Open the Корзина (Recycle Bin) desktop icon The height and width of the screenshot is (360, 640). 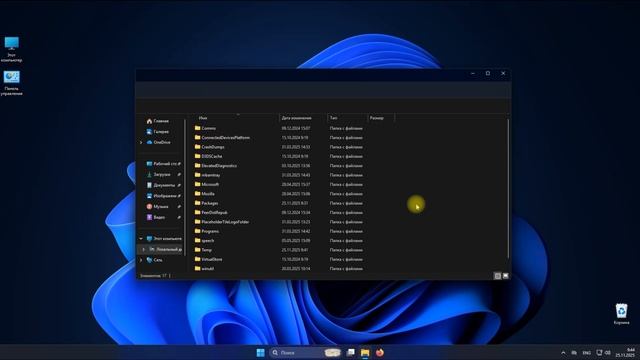[x=621, y=314]
